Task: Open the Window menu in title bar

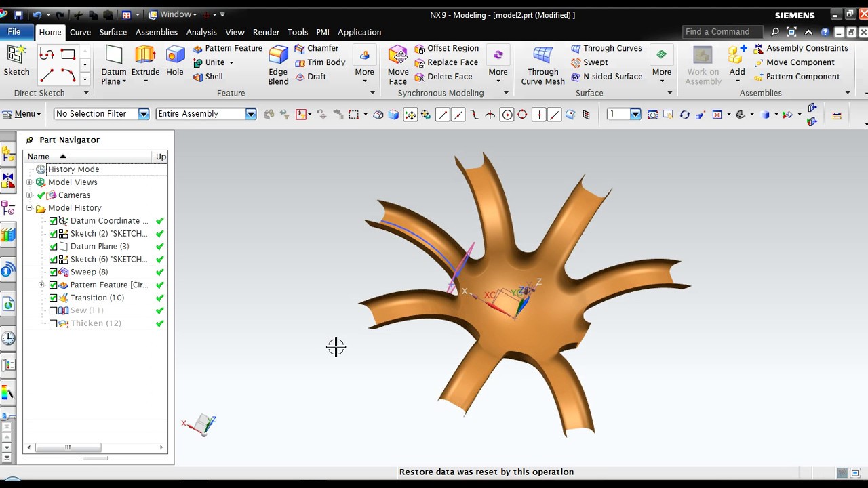Action: pyautogui.click(x=173, y=14)
